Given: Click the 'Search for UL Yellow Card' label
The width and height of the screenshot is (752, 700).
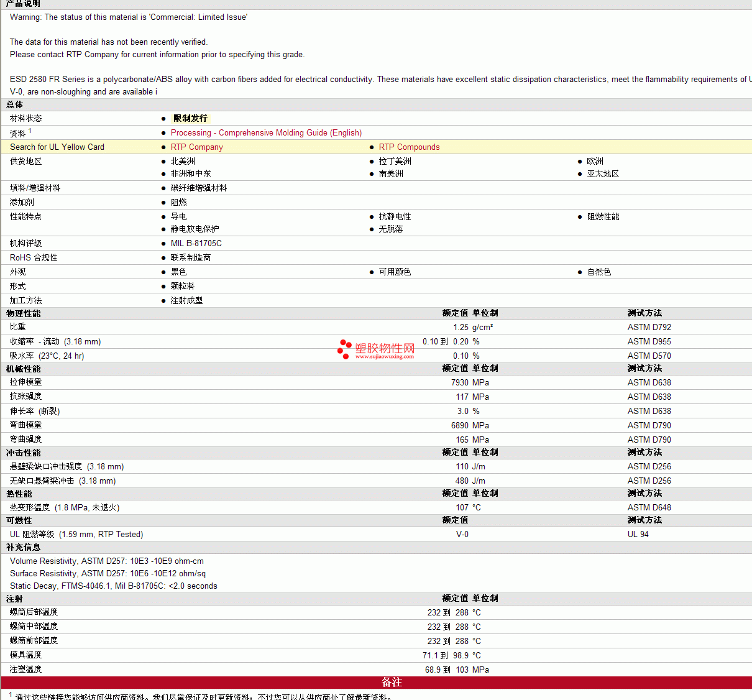Looking at the screenshot, I should 57,147.
